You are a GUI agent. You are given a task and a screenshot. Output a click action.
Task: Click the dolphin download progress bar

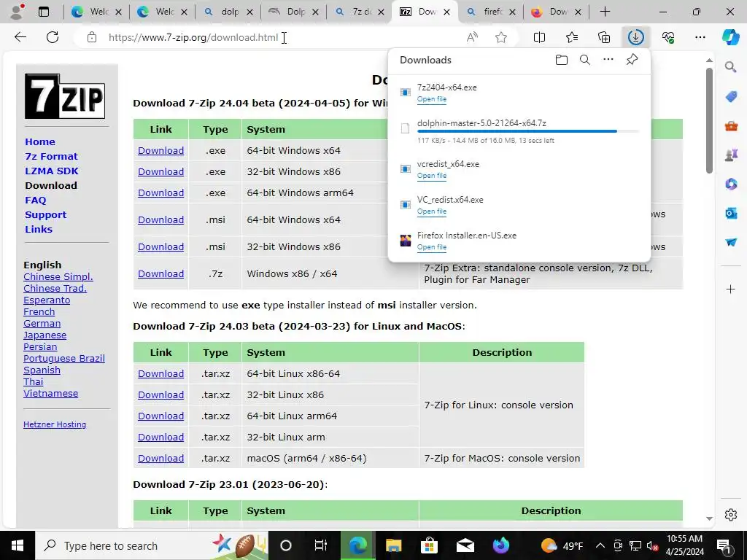pos(528,131)
